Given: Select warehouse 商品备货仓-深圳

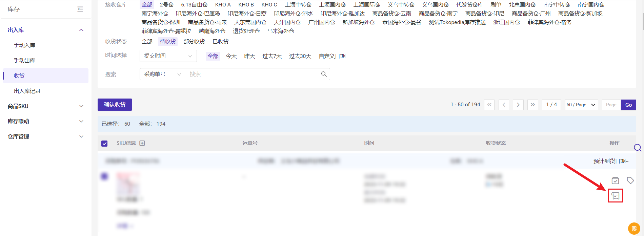Looking at the screenshot, I should coord(161,22).
